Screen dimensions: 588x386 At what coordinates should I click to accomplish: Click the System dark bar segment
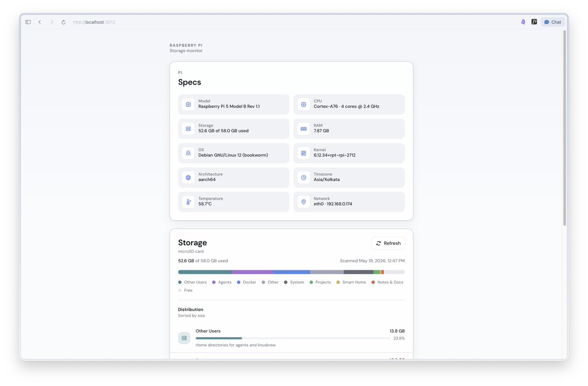(x=359, y=272)
